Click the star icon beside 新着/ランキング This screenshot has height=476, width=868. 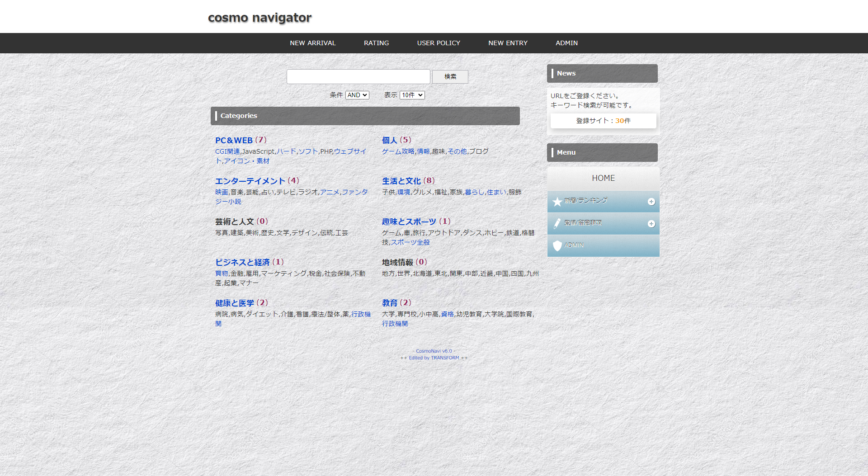[x=557, y=202]
